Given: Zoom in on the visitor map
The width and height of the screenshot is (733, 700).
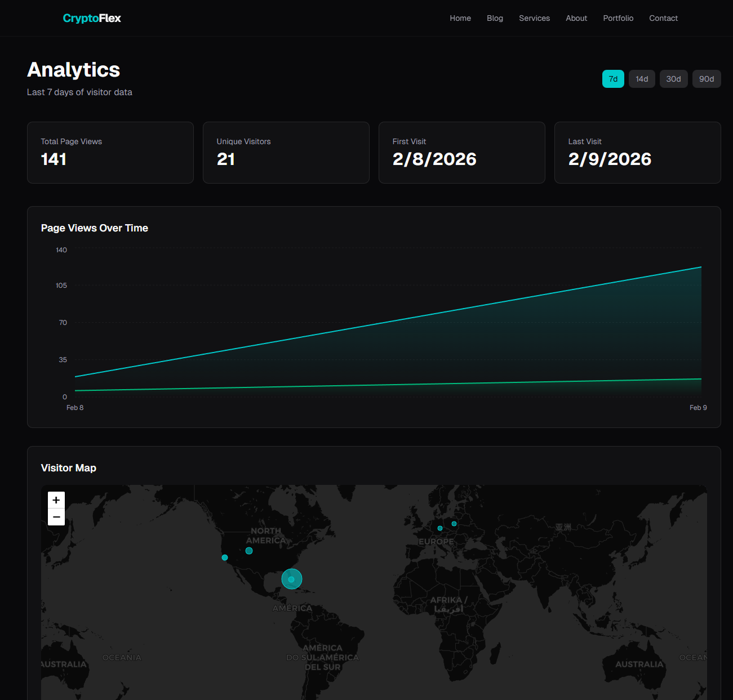Looking at the screenshot, I should [56, 500].
